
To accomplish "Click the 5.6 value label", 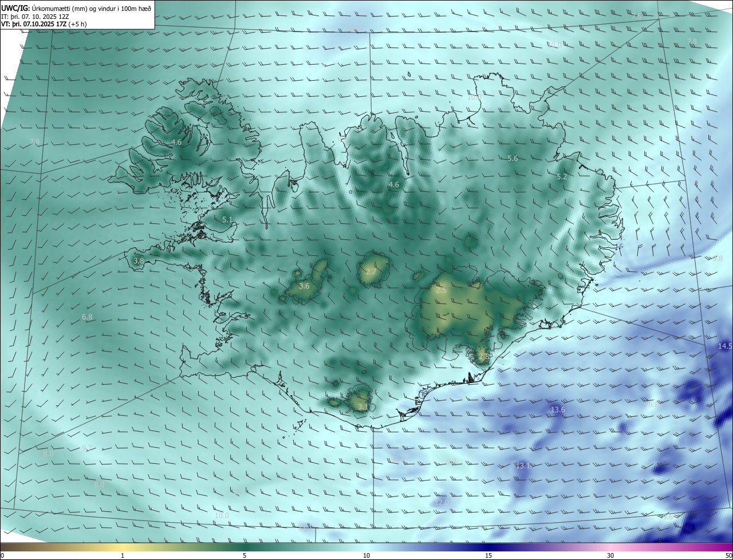I will pos(513,159).
